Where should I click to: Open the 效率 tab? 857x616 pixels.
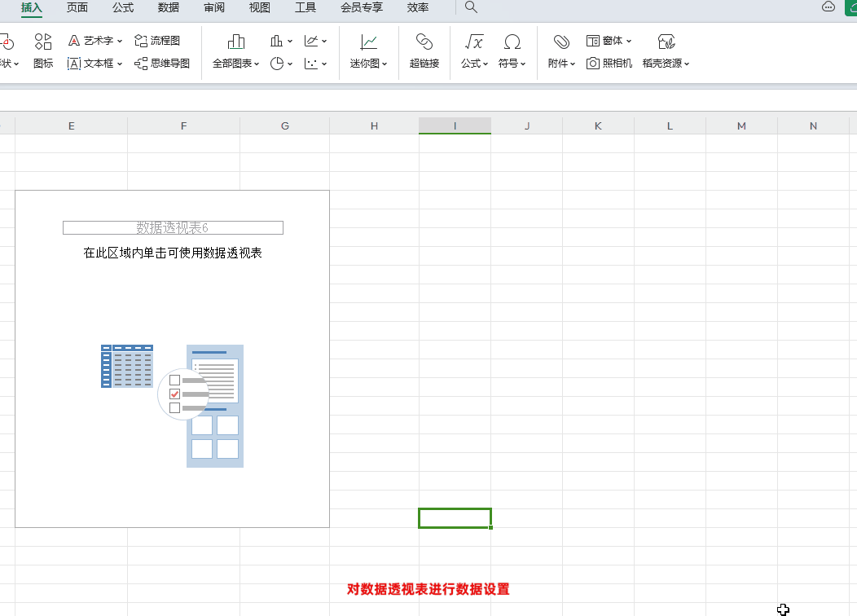[x=418, y=7]
